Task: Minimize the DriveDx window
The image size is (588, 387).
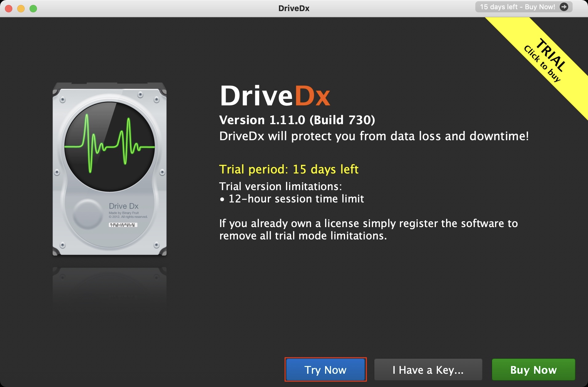Action: pyautogui.click(x=21, y=8)
